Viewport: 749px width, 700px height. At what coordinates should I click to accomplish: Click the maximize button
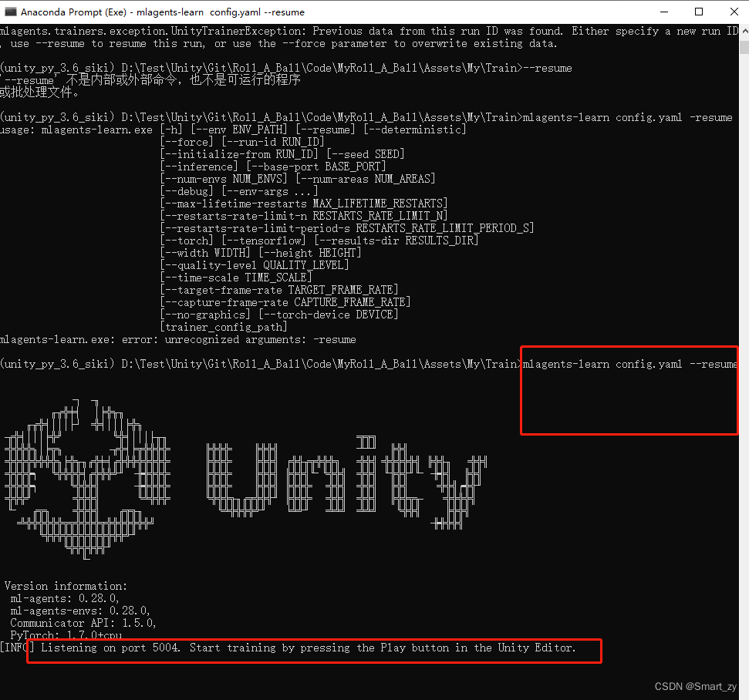coord(698,12)
